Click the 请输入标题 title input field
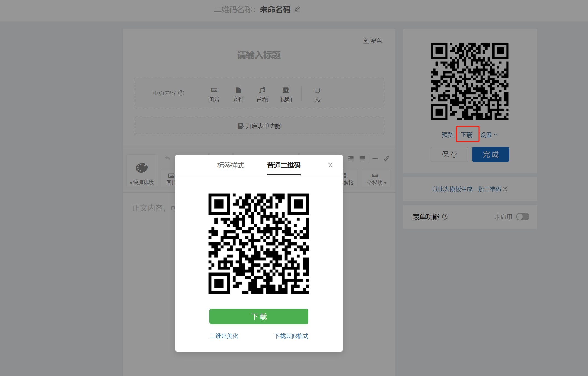588x376 pixels. coord(259,55)
